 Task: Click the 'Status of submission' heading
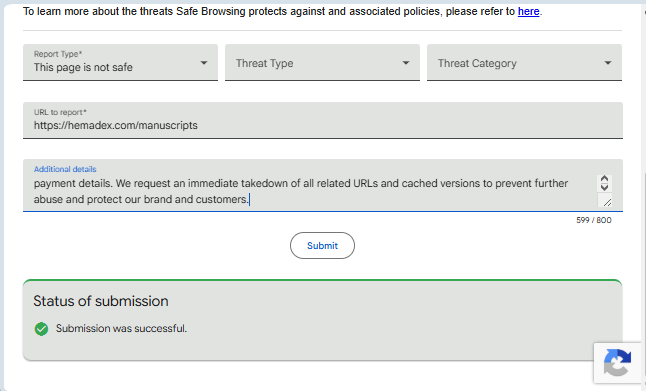[101, 301]
